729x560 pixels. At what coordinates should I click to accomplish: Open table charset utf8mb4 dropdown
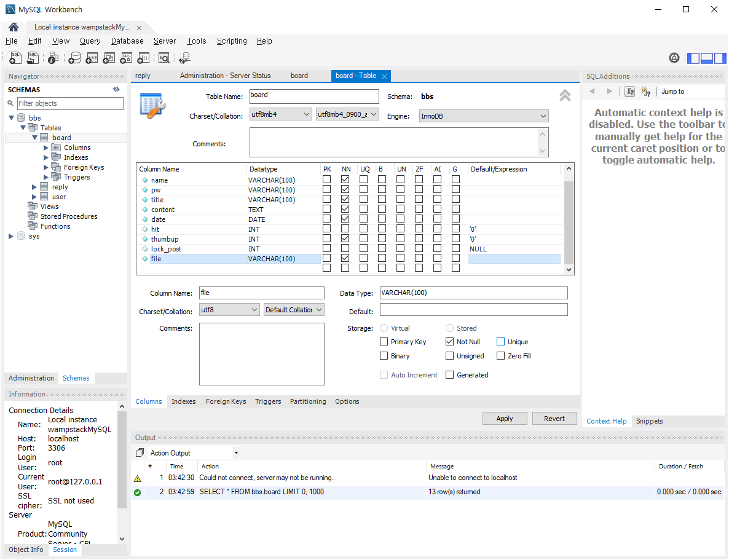click(x=281, y=114)
